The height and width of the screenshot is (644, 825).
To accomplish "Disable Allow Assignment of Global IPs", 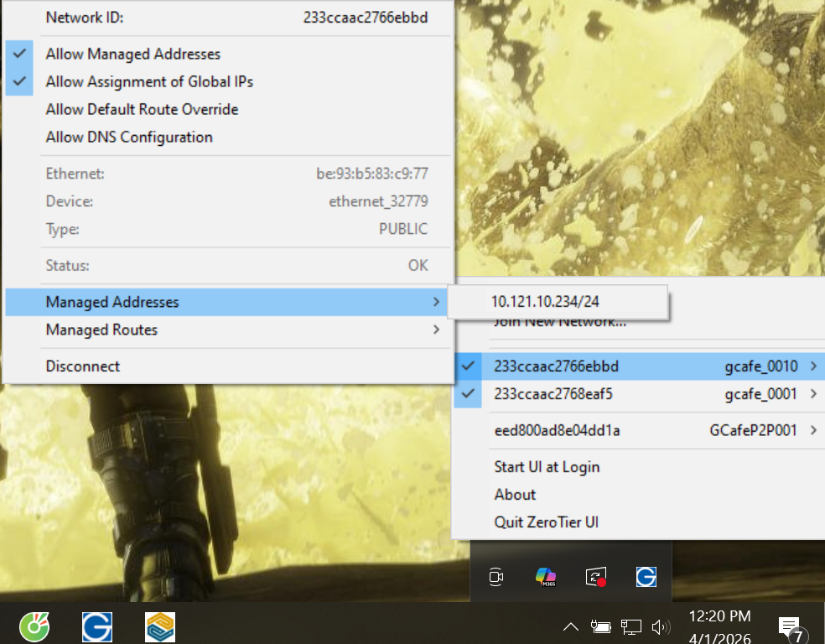I will (149, 82).
